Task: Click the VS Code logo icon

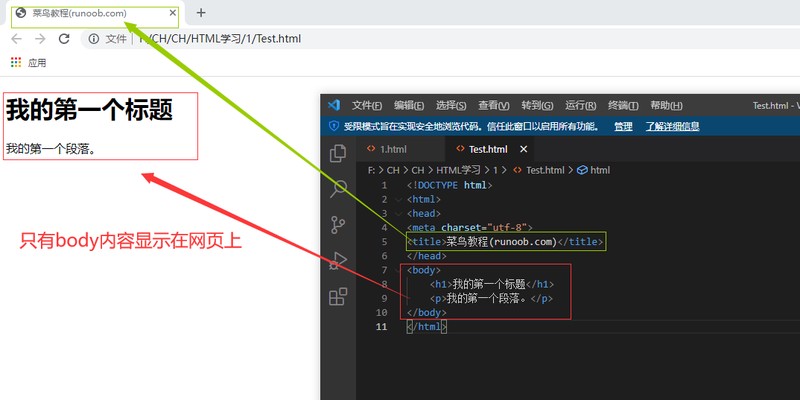Action: (334, 105)
